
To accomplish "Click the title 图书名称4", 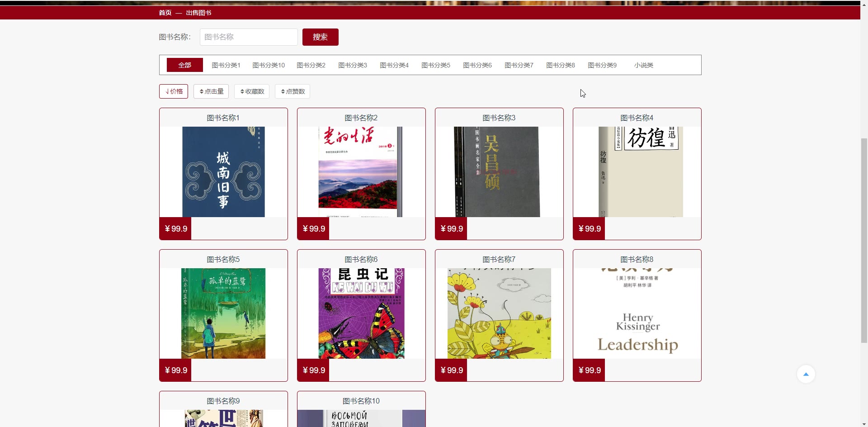I will pyautogui.click(x=637, y=118).
